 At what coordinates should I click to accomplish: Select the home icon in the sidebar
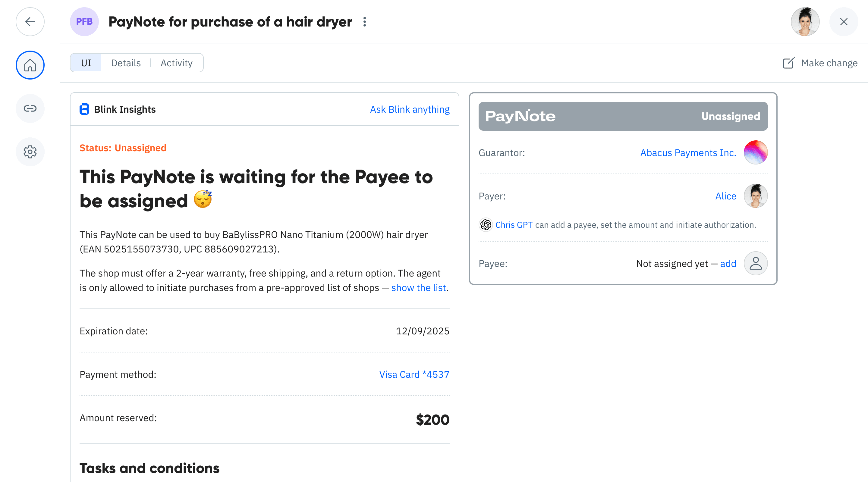[30, 65]
